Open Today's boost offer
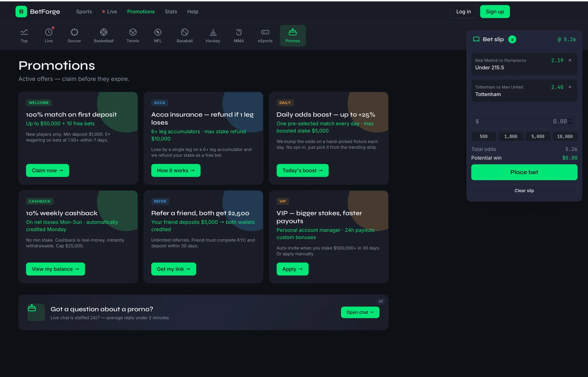Viewport: 588px width, 377px height. click(302, 170)
